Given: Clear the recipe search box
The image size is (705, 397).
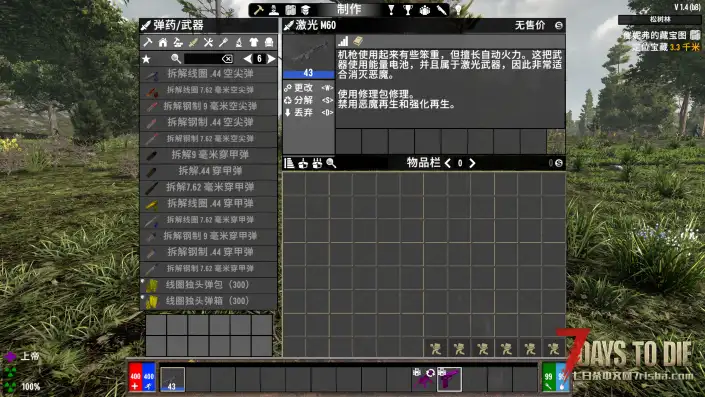Looking at the screenshot, I should point(228,59).
